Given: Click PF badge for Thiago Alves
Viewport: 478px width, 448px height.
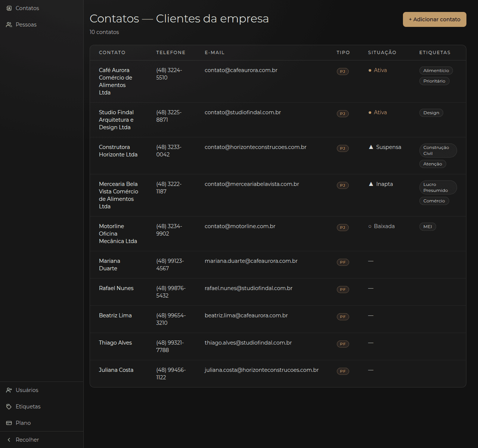Looking at the screenshot, I should pyautogui.click(x=343, y=344).
